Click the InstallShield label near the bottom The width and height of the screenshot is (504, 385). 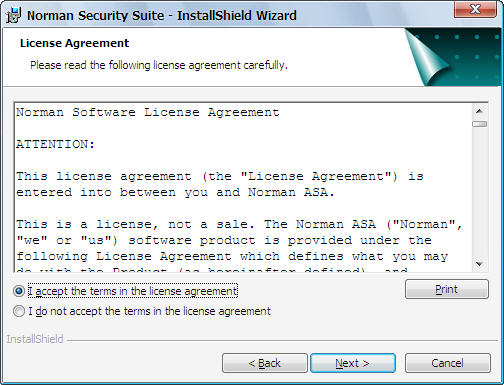(x=35, y=339)
